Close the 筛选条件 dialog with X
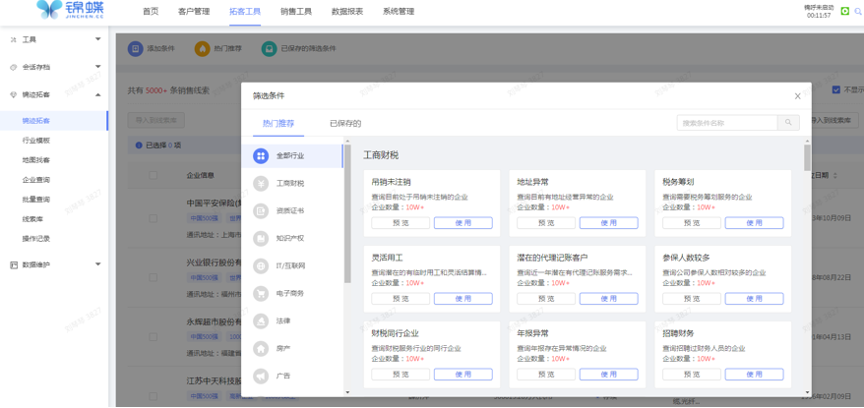The height and width of the screenshot is (408, 864). coord(797,96)
